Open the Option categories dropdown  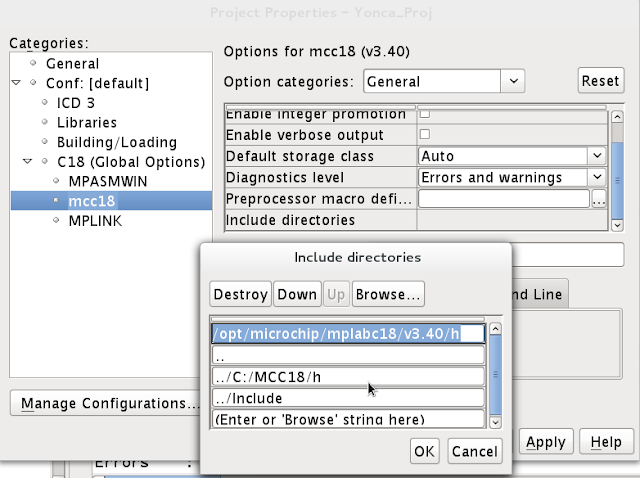coord(513,81)
